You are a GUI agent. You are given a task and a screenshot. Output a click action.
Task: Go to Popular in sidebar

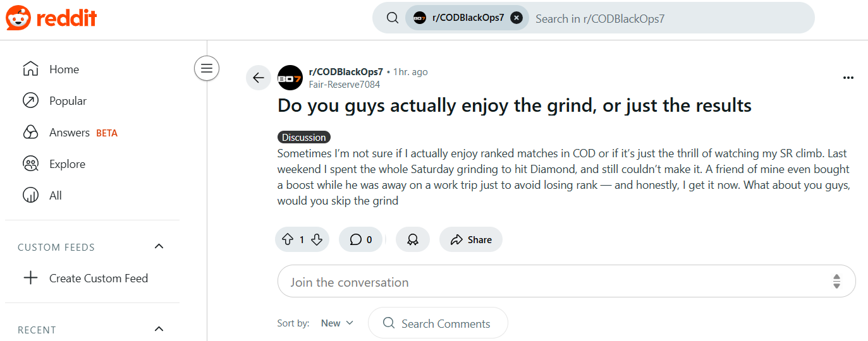(x=68, y=101)
